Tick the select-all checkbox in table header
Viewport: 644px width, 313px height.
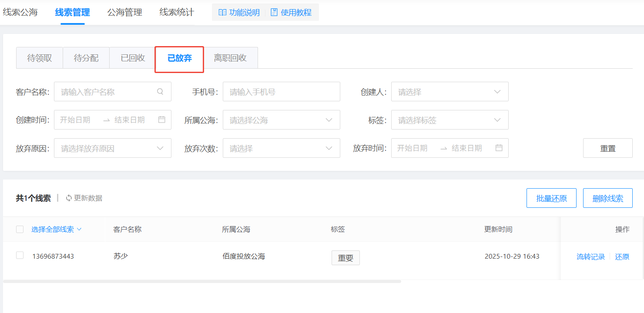pyautogui.click(x=20, y=230)
